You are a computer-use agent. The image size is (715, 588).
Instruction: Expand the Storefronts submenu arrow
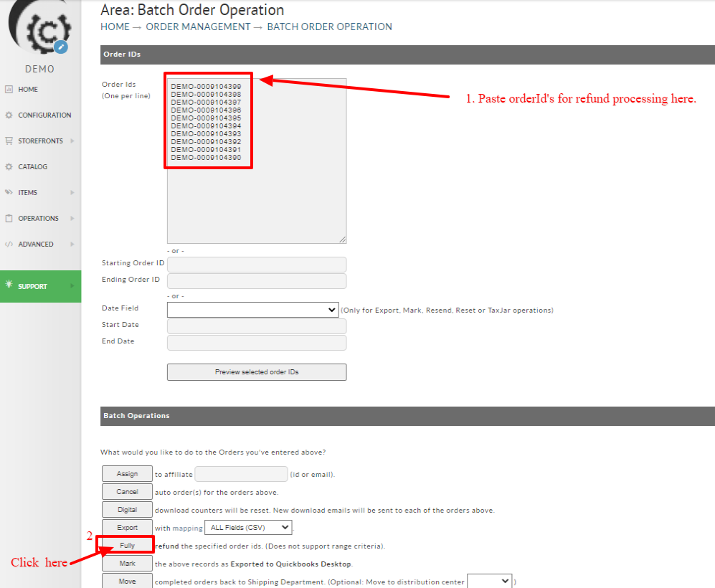pos(72,141)
